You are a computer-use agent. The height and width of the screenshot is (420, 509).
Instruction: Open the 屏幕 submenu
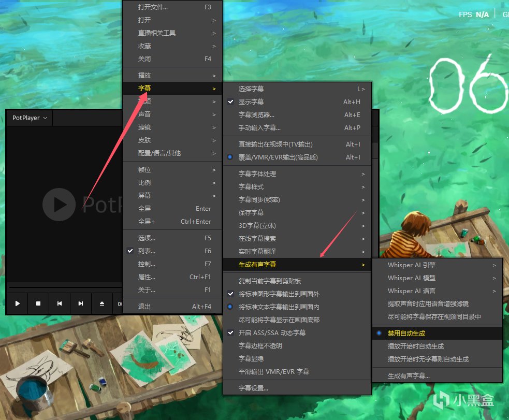click(x=172, y=195)
